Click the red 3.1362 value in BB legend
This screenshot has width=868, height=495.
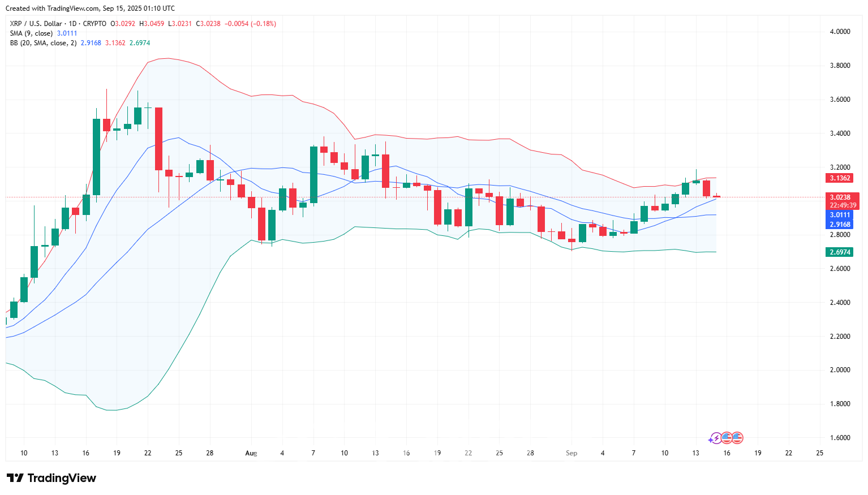pyautogui.click(x=115, y=43)
